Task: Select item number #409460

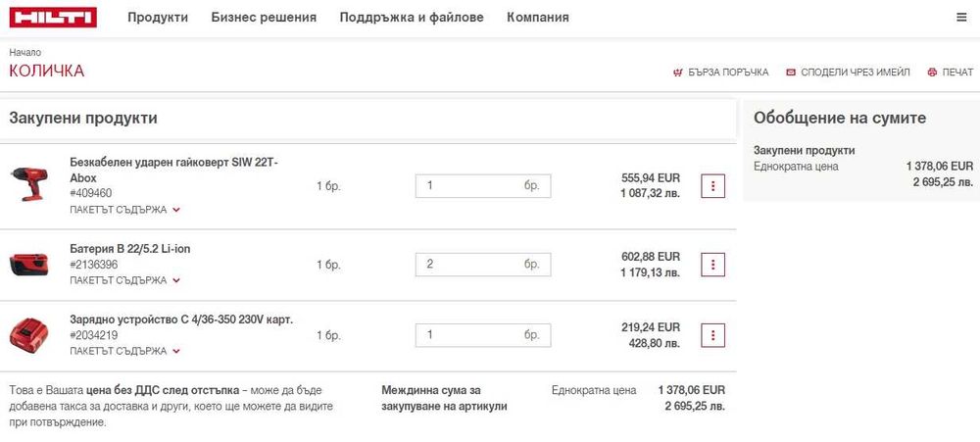Action: tap(91, 193)
